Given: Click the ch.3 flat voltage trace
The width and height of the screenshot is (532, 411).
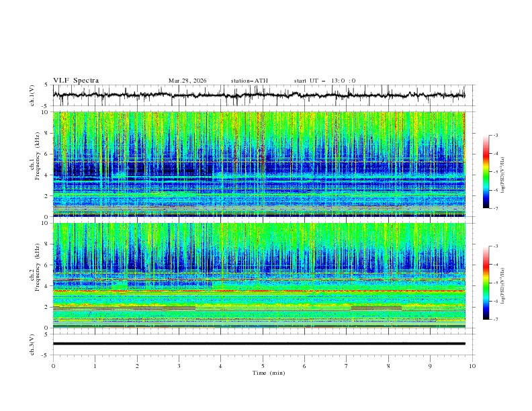Looking at the screenshot, I should tap(259, 344).
